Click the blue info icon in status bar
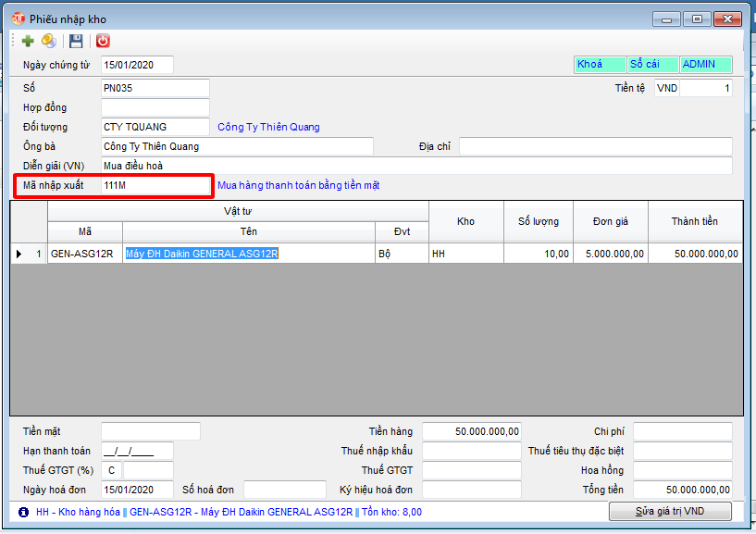This screenshot has width=756, height=534. tap(23, 512)
